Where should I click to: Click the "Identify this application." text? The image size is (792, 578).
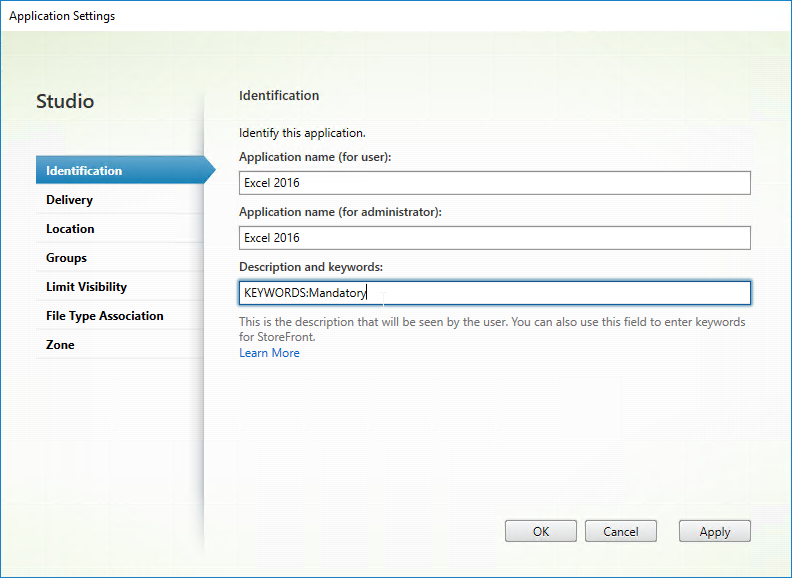tap(302, 133)
